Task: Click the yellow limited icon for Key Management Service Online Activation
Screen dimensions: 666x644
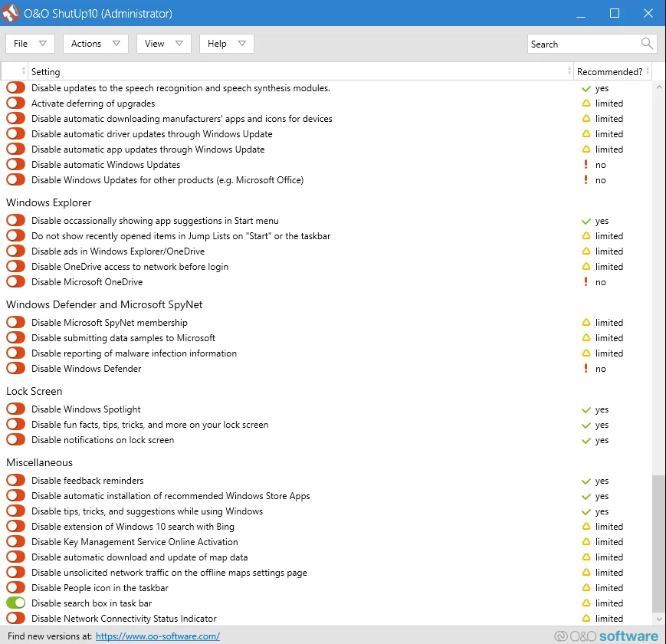Action: point(586,541)
